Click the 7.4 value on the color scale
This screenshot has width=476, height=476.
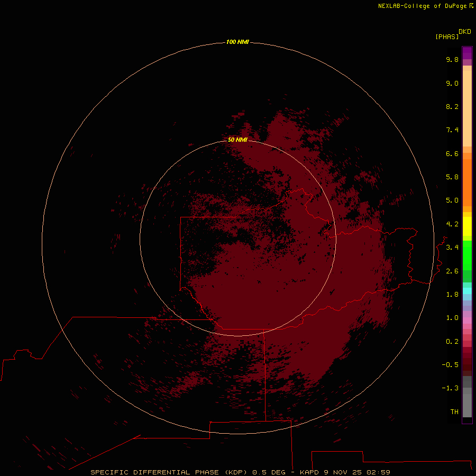click(452, 130)
